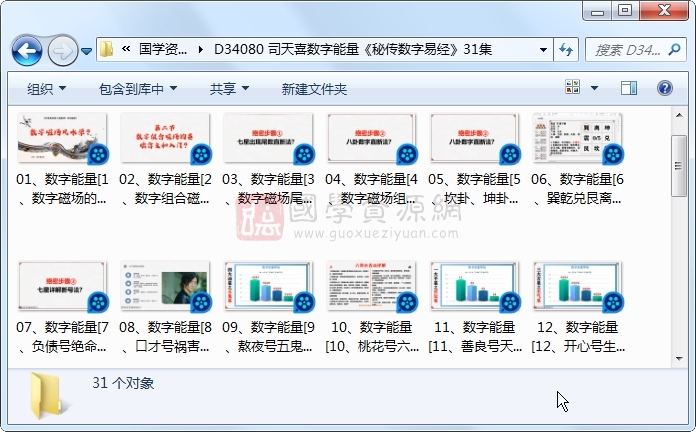This screenshot has height=432, width=696.
Task: Toggle the preview pane
Action: (629, 88)
